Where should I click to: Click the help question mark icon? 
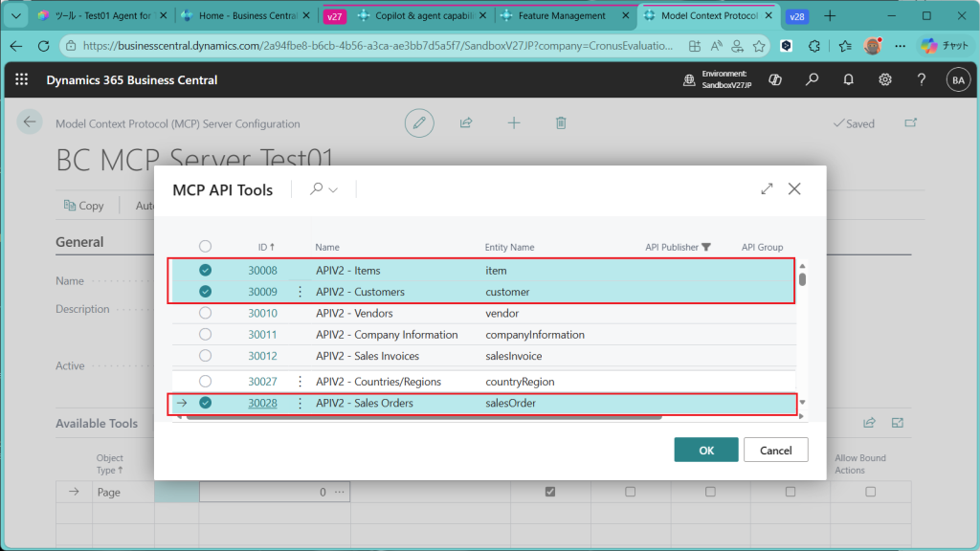click(921, 80)
